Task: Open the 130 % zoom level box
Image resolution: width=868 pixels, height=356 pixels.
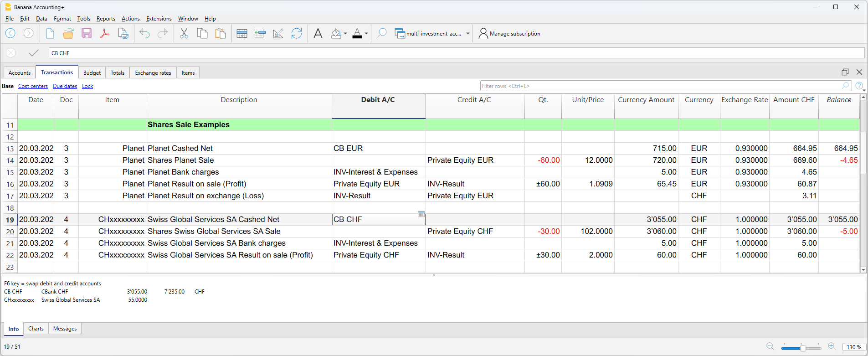Action: 854,347
